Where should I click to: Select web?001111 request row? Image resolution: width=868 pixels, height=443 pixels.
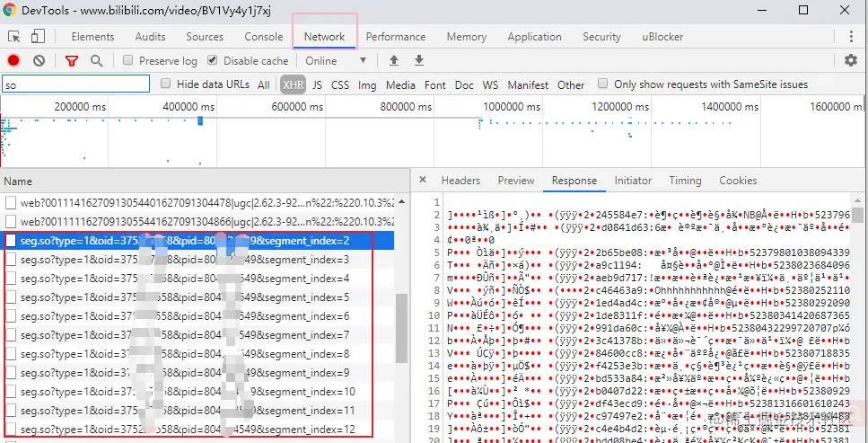199,222
